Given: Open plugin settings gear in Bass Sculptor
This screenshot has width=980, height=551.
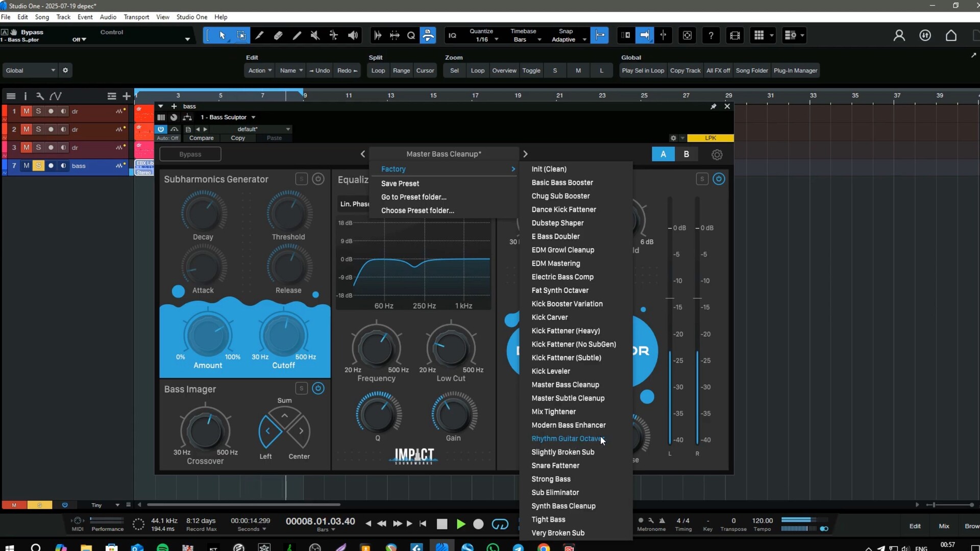Looking at the screenshot, I should [x=717, y=155].
